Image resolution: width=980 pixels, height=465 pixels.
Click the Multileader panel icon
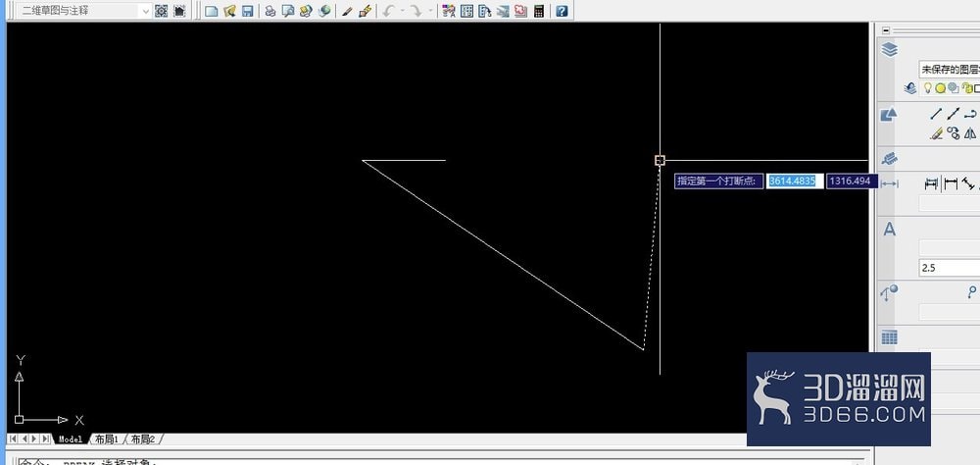889,291
